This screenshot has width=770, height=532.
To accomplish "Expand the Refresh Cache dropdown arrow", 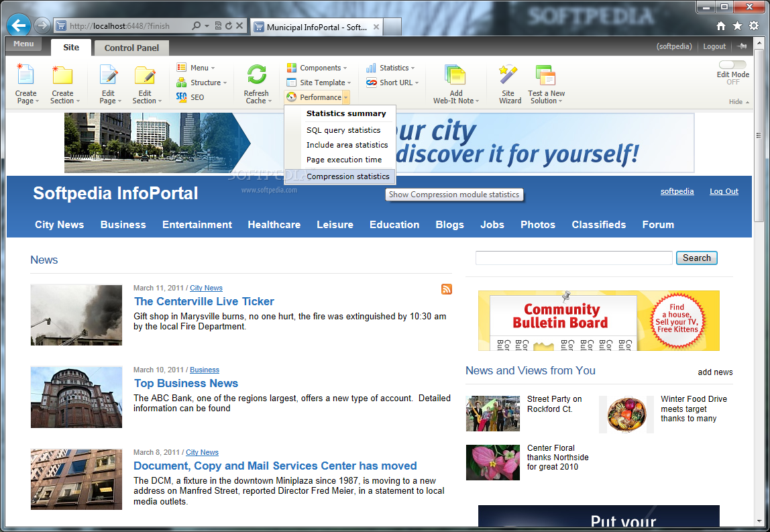I will coord(270,101).
